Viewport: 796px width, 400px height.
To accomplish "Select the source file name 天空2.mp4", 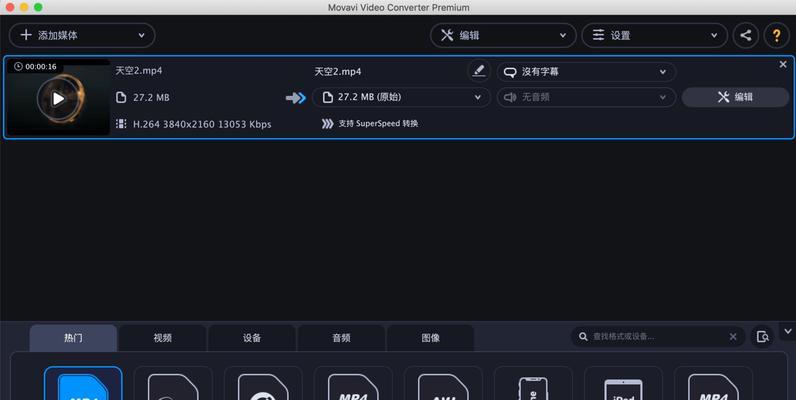I will (x=139, y=71).
